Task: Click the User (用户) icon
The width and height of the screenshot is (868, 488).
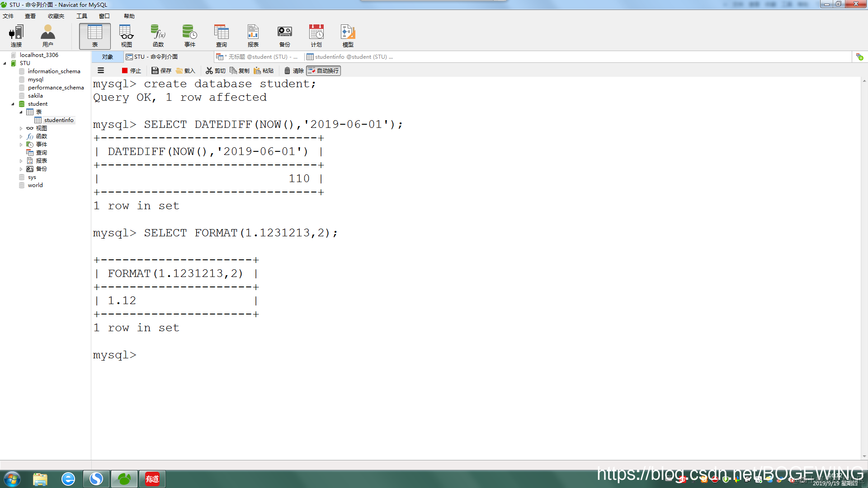Action: pos(47,36)
